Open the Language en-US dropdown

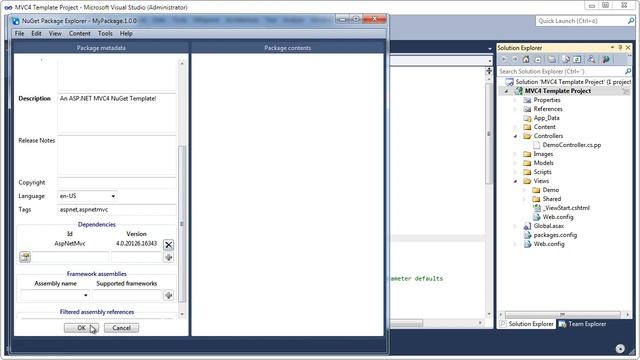pyautogui.click(x=113, y=196)
